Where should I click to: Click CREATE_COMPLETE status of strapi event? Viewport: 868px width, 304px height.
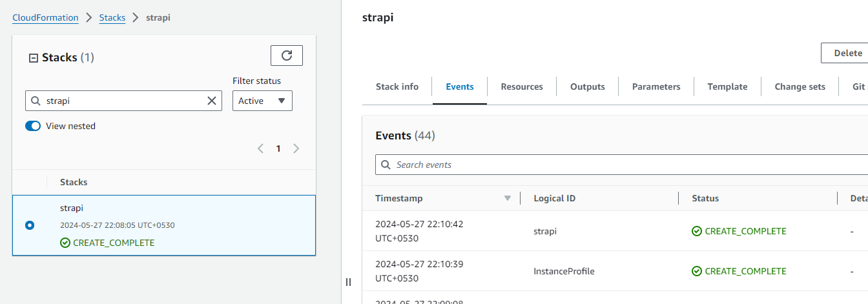pos(739,231)
